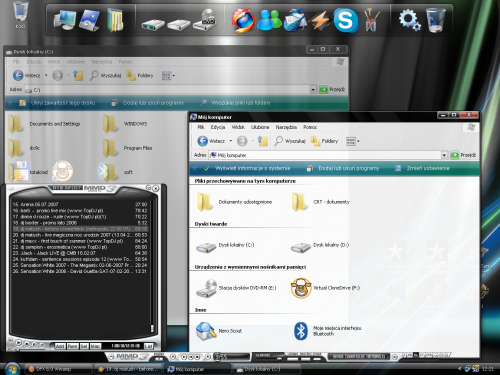Click Wyświetl informacje o systemie link
This screenshot has height=375, width=500.
[x=252, y=168]
